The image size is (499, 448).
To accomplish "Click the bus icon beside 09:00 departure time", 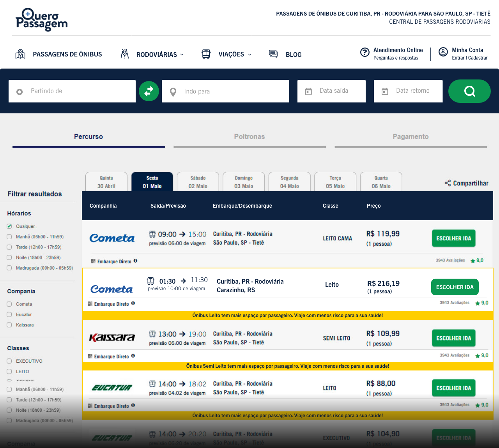I will (x=152, y=234).
